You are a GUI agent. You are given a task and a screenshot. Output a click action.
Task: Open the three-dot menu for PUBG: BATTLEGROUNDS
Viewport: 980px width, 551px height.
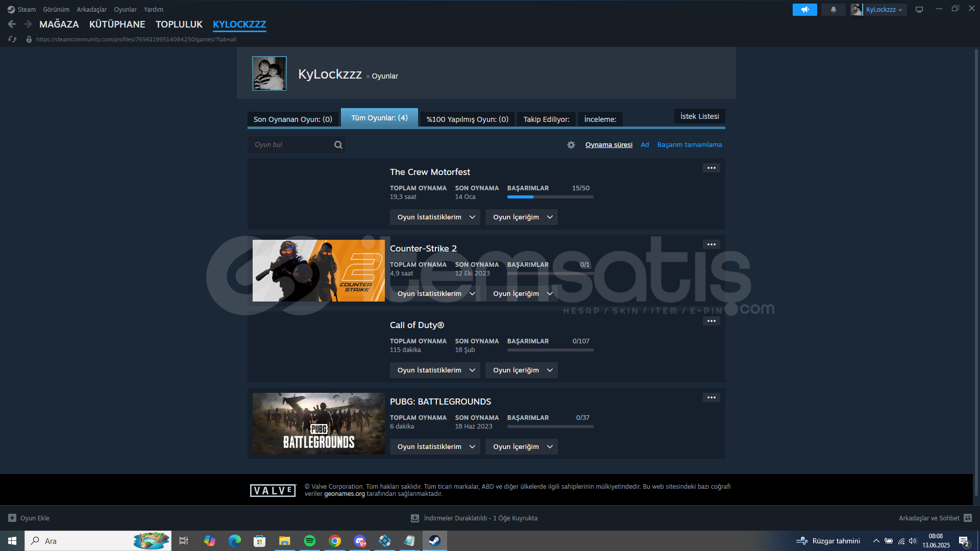coord(712,397)
